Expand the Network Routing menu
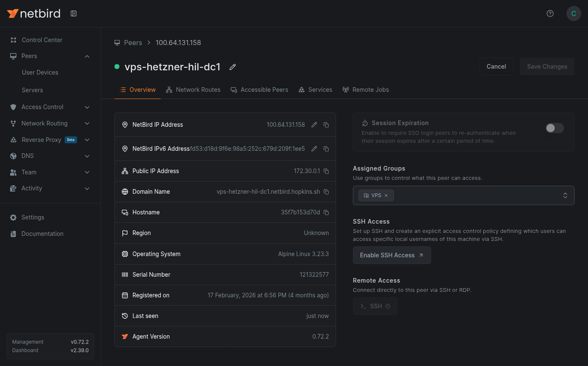This screenshot has width=588, height=366. 87,123
